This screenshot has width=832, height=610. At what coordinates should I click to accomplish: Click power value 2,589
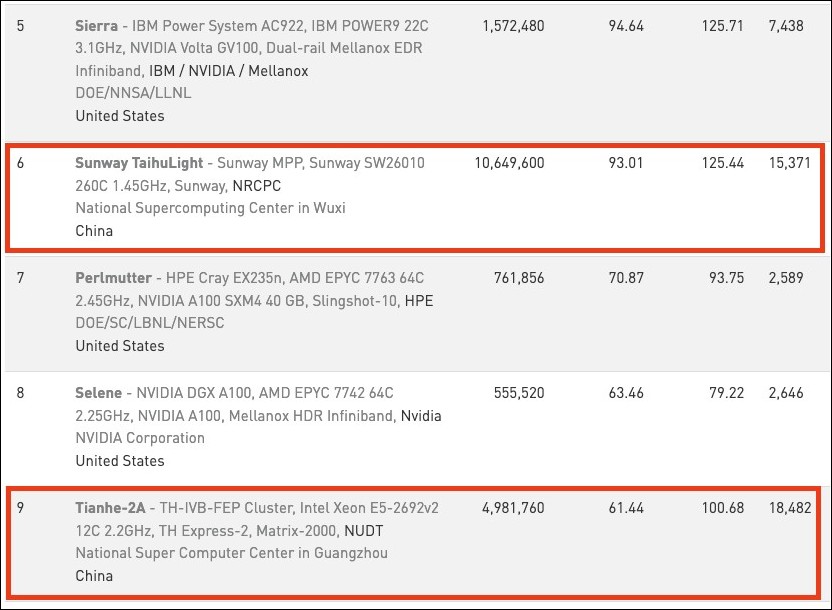tap(786, 278)
